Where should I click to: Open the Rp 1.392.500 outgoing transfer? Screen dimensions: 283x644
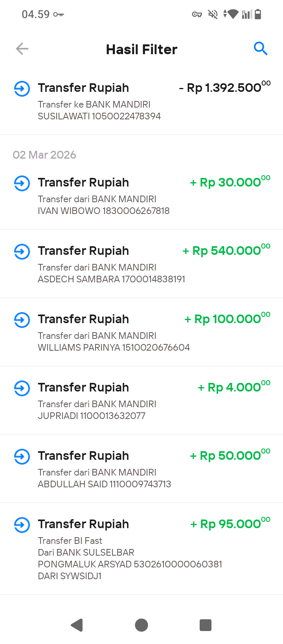[x=141, y=101]
